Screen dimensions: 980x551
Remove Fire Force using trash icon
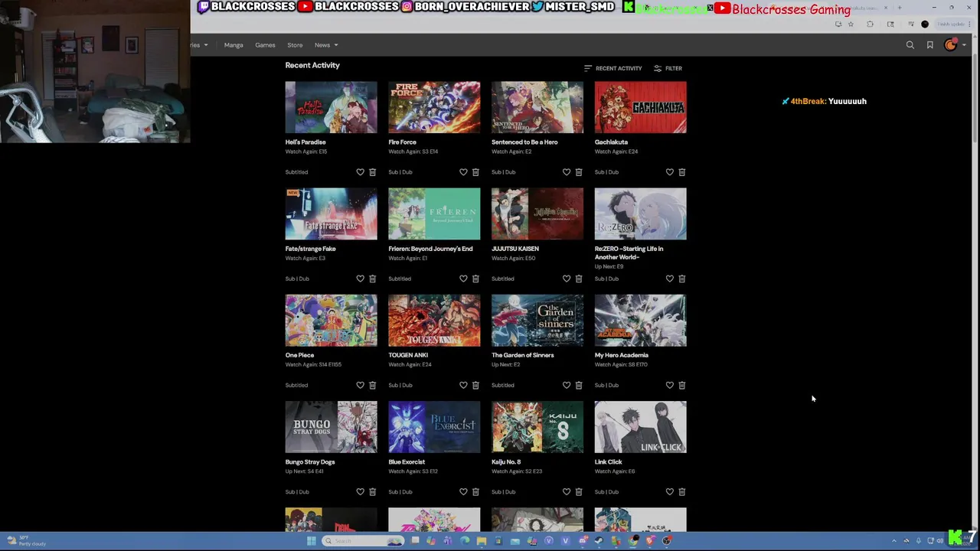[475, 172]
